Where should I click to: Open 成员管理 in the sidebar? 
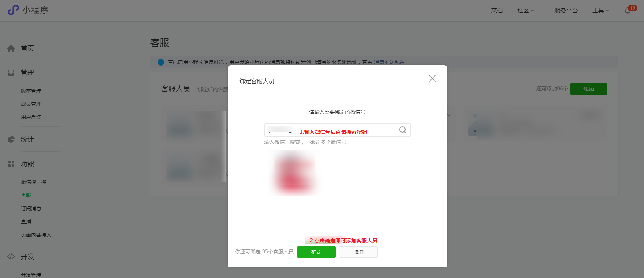tap(31, 104)
